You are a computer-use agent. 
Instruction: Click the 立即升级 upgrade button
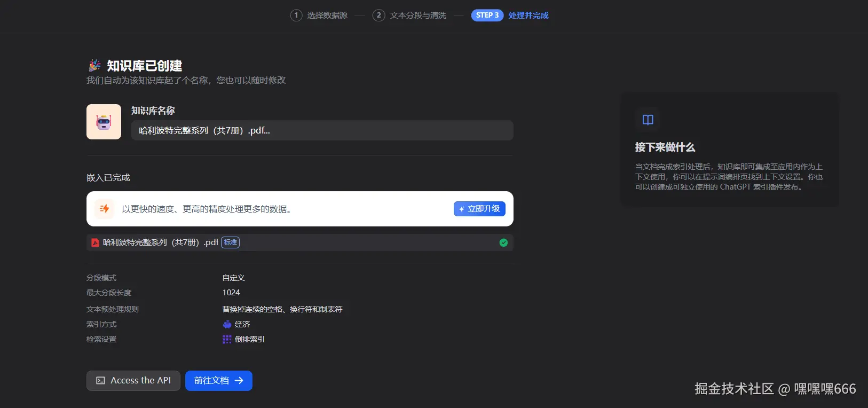coord(479,209)
